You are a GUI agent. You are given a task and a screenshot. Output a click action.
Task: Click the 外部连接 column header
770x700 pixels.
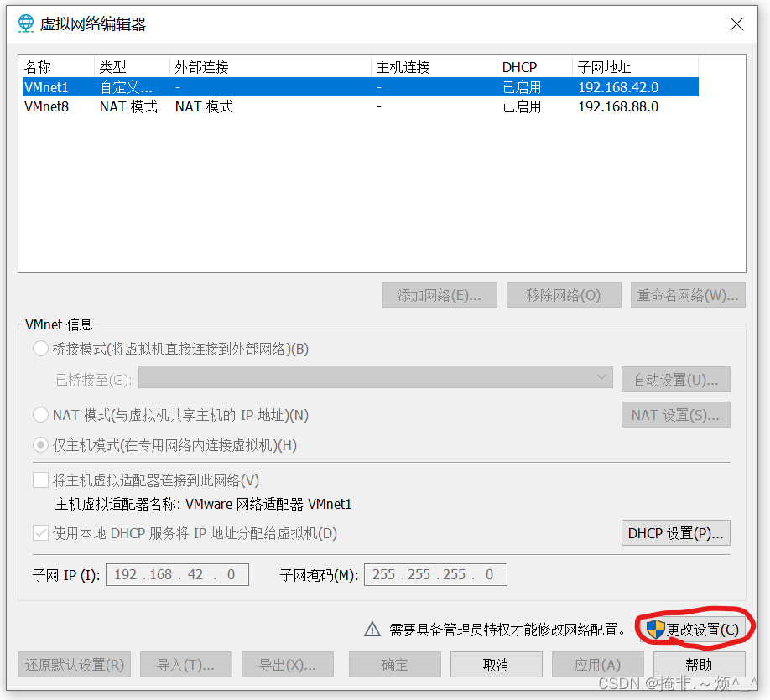[270, 67]
